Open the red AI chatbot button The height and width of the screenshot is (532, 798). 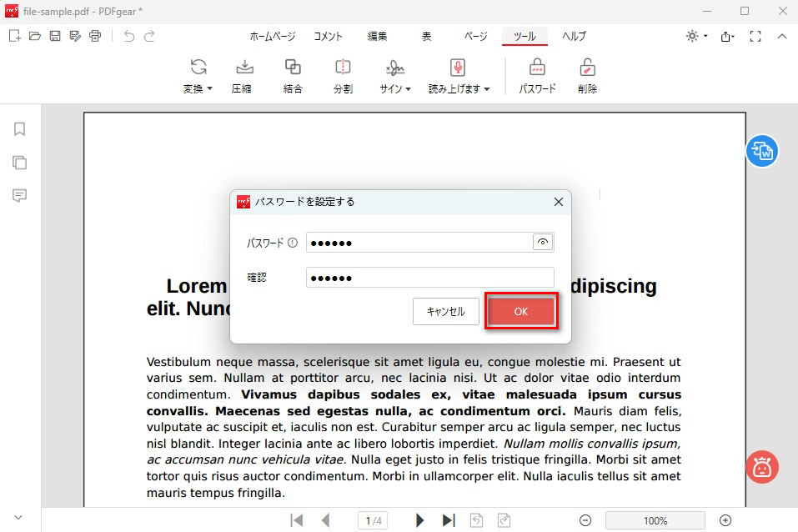pos(762,467)
